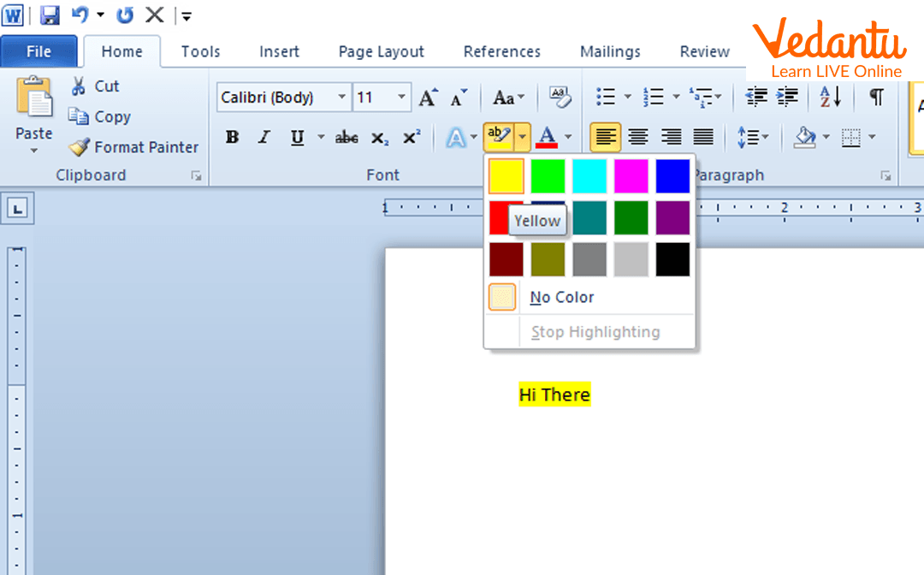Click the Save floppy disk icon
The height and width of the screenshot is (575, 924).
[x=50, y=15]
